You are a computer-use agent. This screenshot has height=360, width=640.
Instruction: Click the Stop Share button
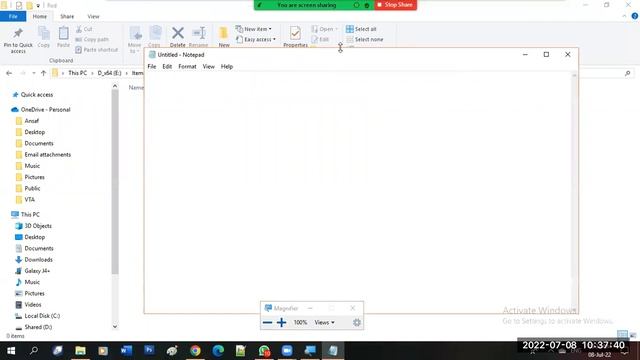pos(395,5)
